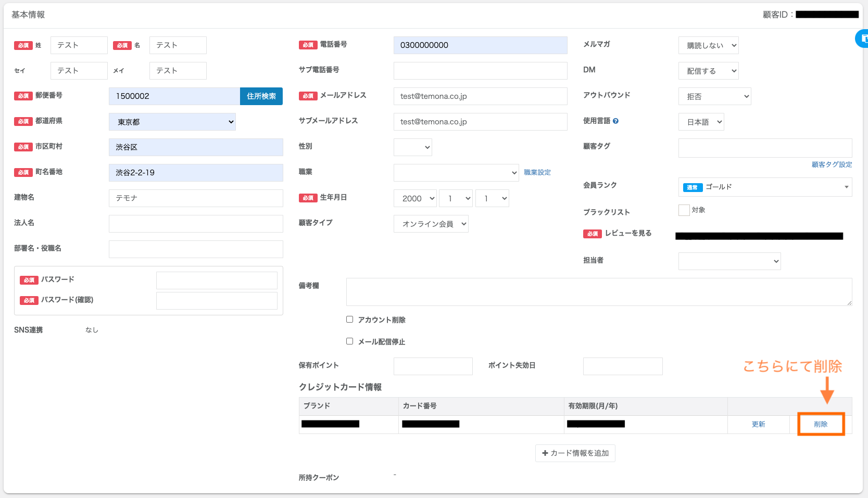Check the アカウント削除 checkbox
Viewport: 868px width, 498px height.
click(350, 320)
